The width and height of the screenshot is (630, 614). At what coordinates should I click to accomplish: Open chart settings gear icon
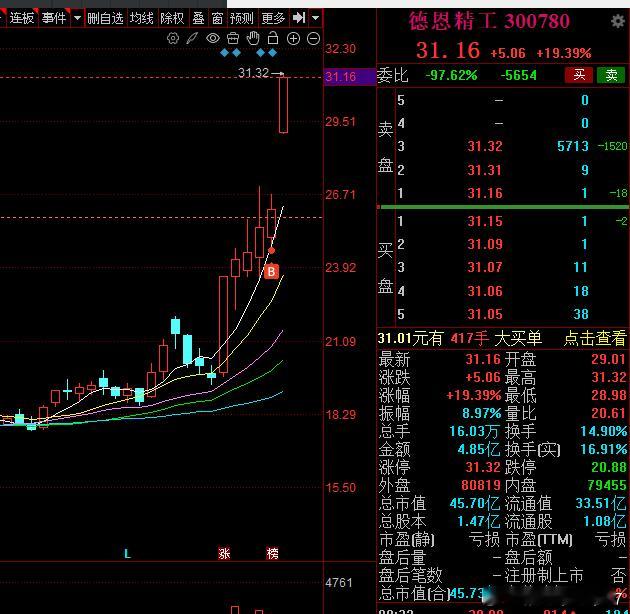173,39
